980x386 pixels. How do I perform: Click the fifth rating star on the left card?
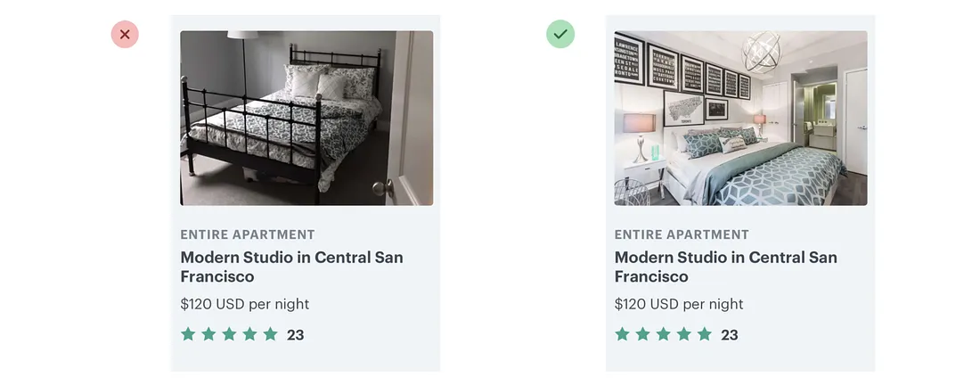click(270, 334)
